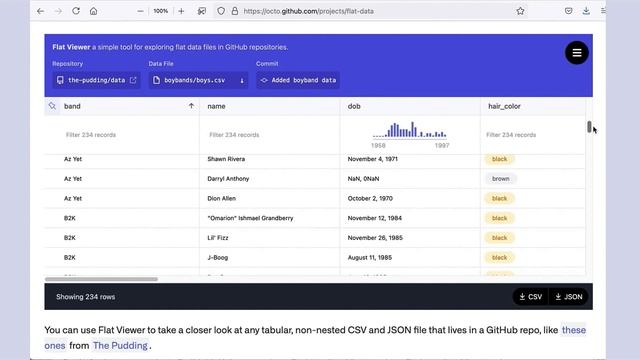Click the November 4, 1971 date cell
Image resolution: width=640 pixels, height=360 pixels.
point(373,159)
